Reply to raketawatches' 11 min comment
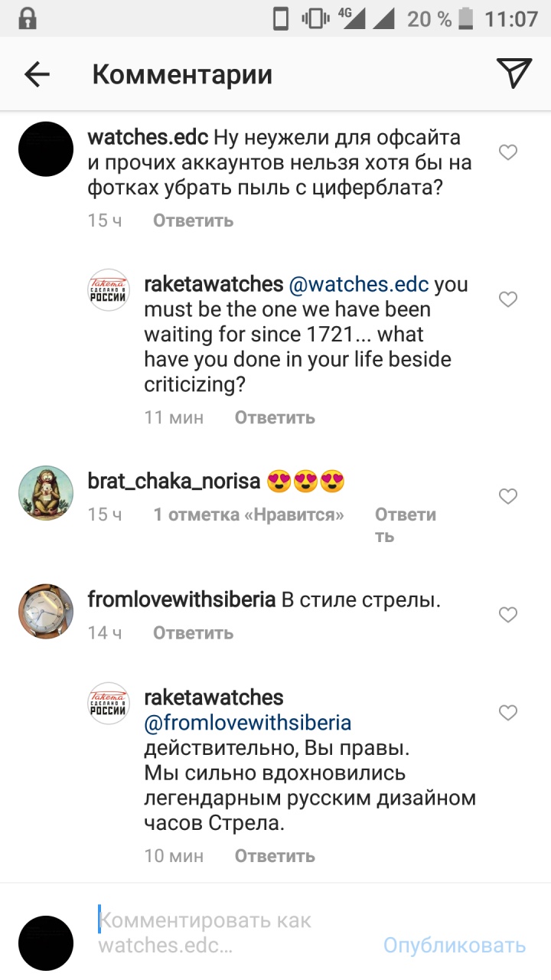Image resolution: width=551 pixels, height=980 pixels. (274, 417)
